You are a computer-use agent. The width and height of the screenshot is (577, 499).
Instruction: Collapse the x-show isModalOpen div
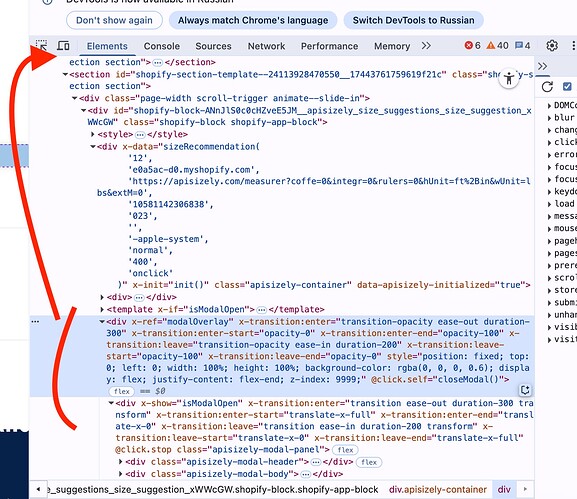[111, 403]
